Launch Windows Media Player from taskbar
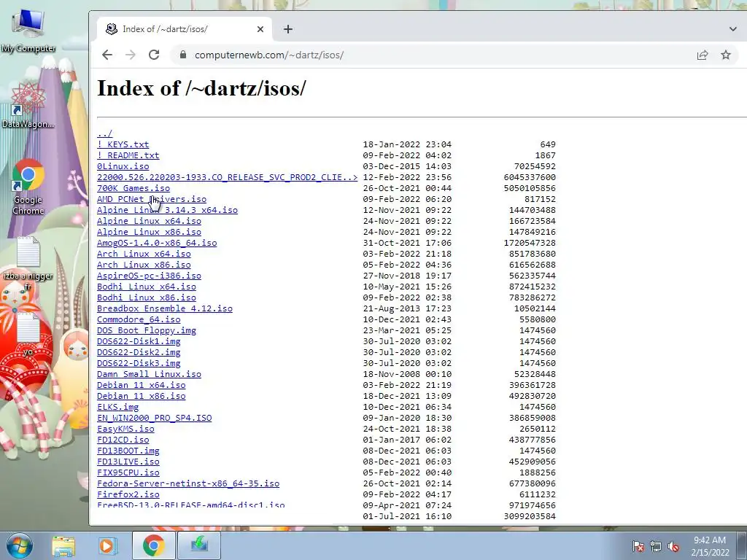 [x=108, y=545]
